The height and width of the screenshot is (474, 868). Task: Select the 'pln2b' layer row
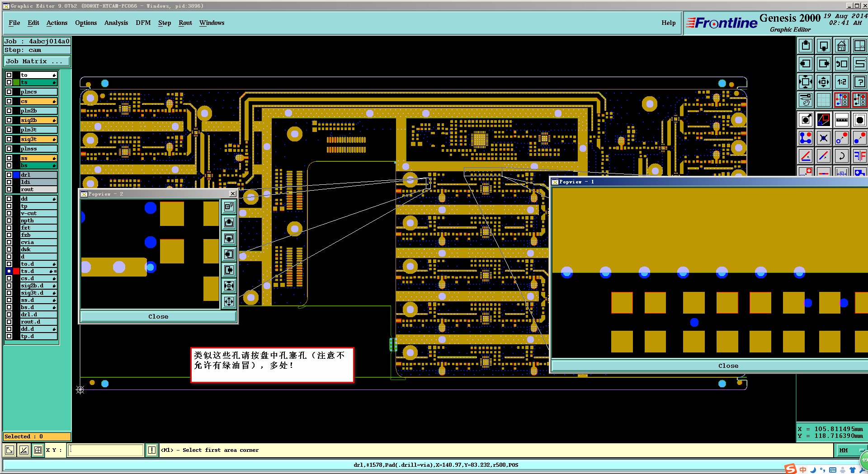(x=38, y=111)
